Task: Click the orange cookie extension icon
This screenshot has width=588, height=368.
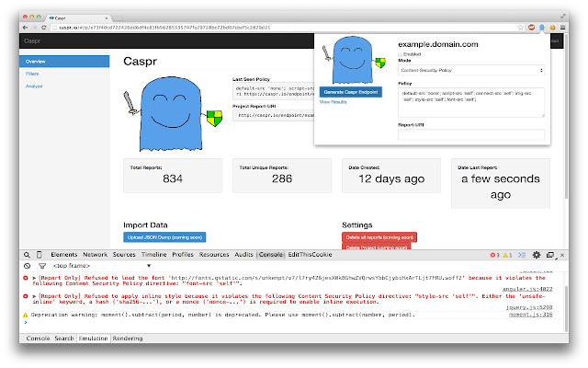Action: pyautogui.click(x=552, y=28)
